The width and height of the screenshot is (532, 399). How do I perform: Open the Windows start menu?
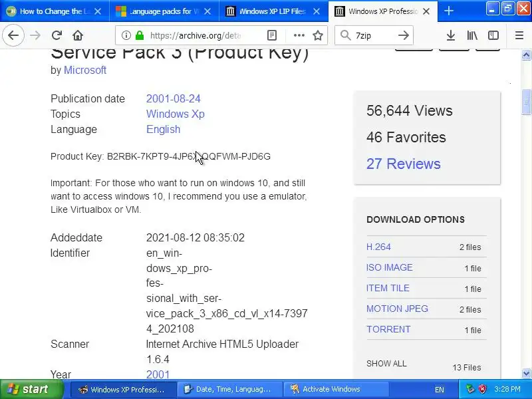click(x=32, y=389)
